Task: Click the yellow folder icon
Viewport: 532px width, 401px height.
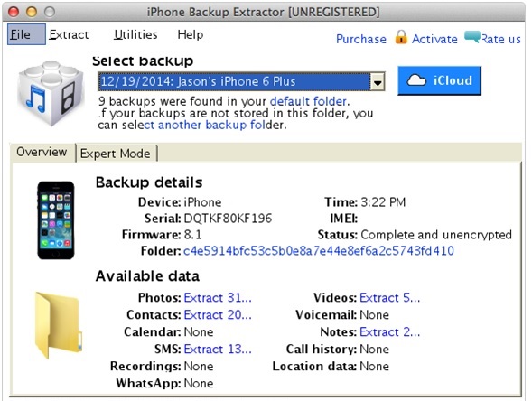Action: point(59,325)
